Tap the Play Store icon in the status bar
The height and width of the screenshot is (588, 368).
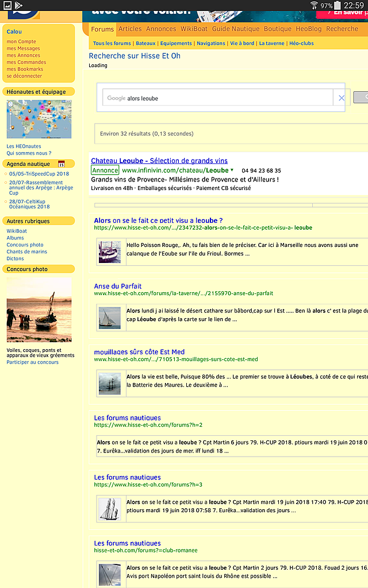pos(18,5)
